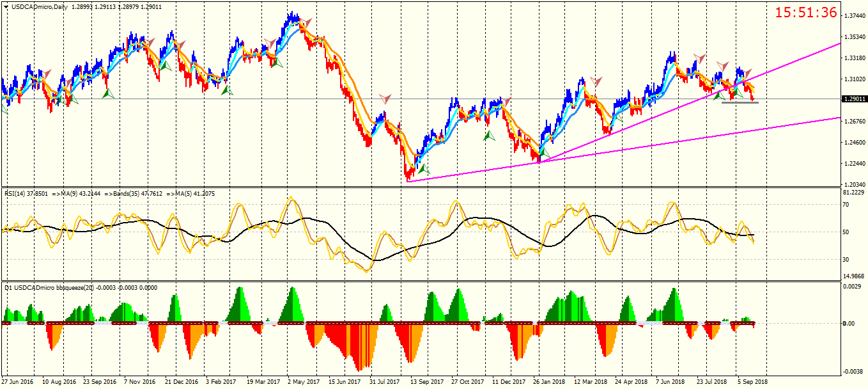Select the green buy arrow above 27 Oct 2017
Image resolution: width=868 pixels, height=389 pixels.
coord(490,135)
